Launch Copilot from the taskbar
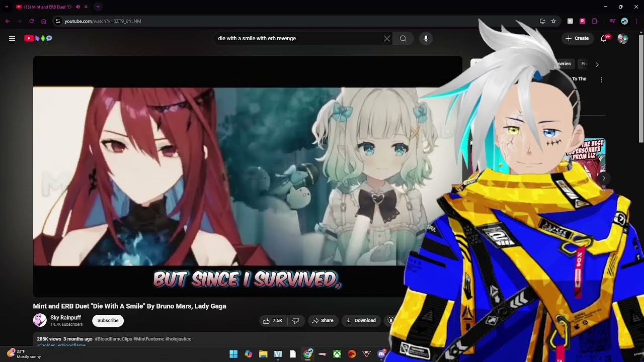The height and width of the screenshot is (362, 644). pos(248,354)
